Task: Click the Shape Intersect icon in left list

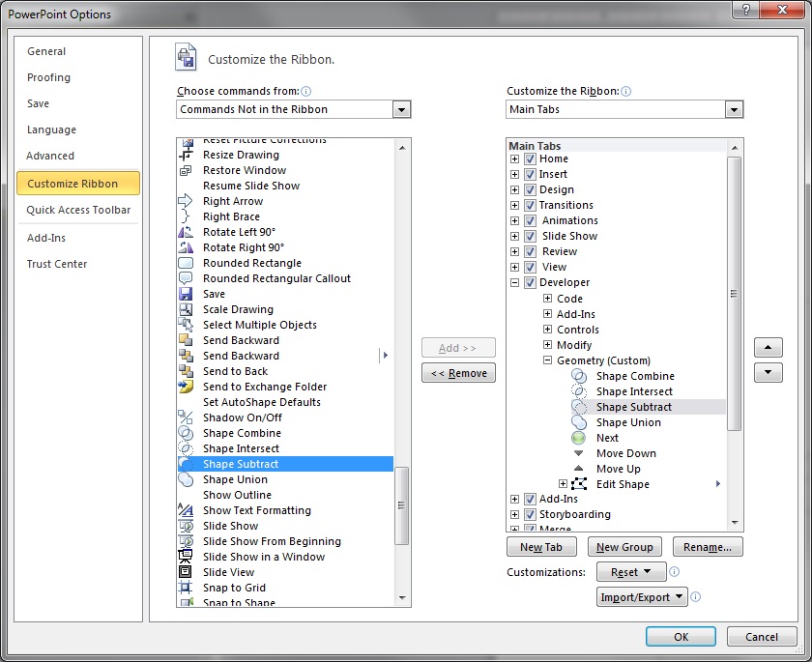Action: 186,448
